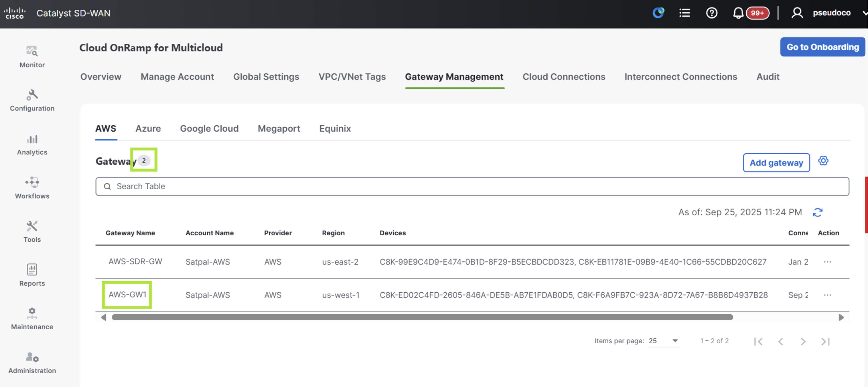Switch to the Manage Account tab
Screen dimensions: 868x387
pyautogui.click(x=177, y=77)
